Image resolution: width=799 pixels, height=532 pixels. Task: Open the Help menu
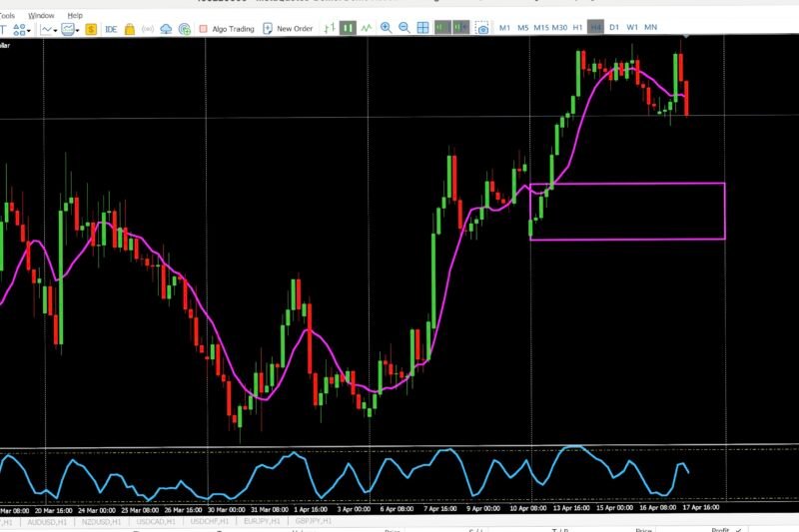coord(75,16)
